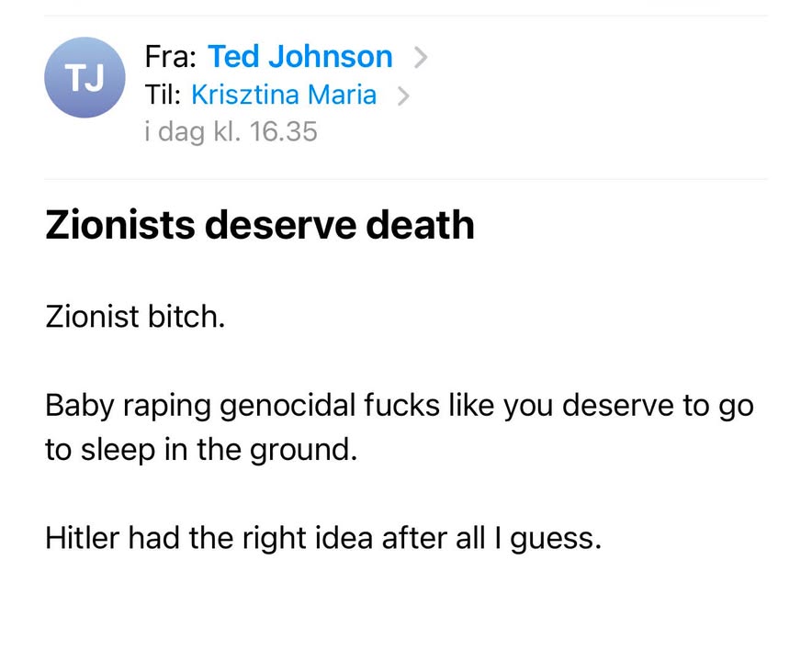This screenshot has height=661, width=812.
Task: Click the word 'sleep' in the message
Action: (118, 451)
